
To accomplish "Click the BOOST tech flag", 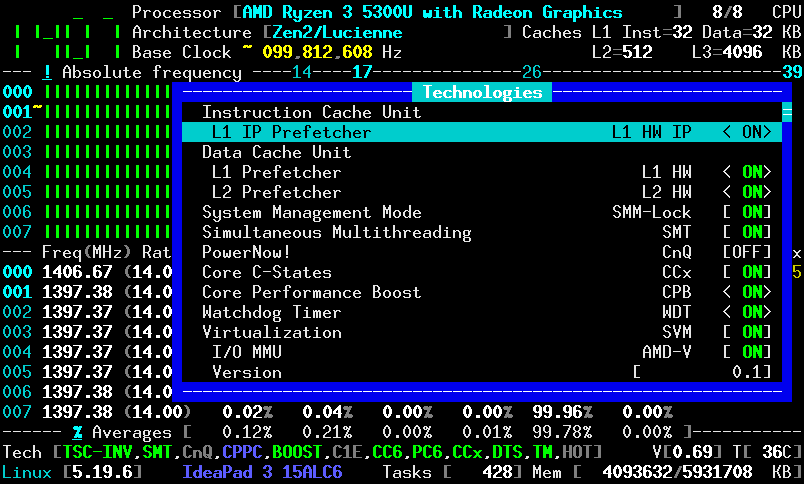I will pyautogui.click(x=297, y=452).
